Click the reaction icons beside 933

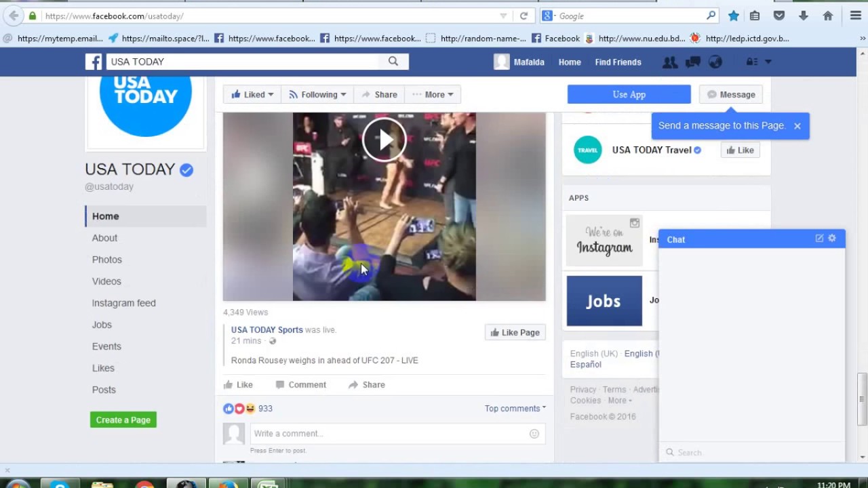(239, 409)
